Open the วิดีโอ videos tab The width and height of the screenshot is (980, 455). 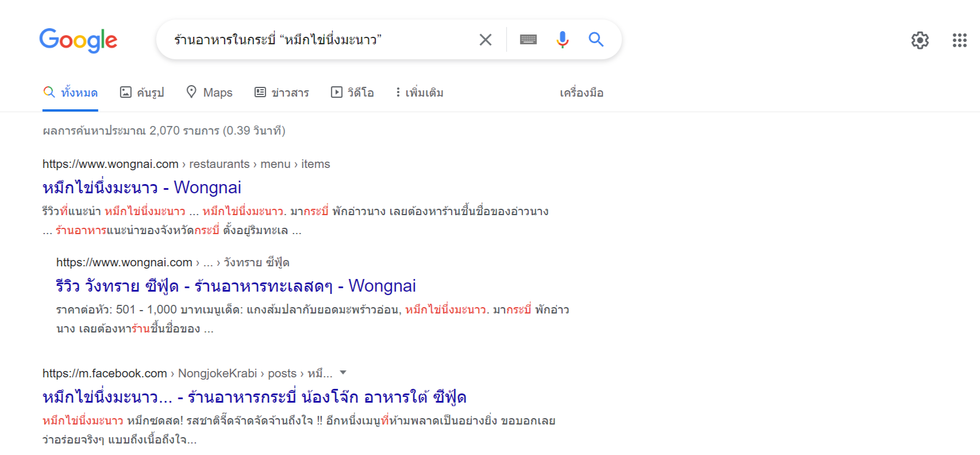tap(352, 93)
